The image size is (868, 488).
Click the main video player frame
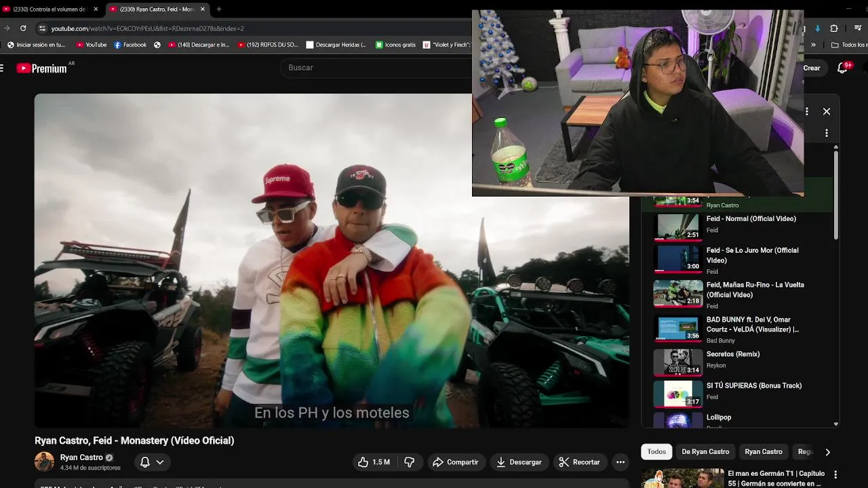tap(332, 260)
